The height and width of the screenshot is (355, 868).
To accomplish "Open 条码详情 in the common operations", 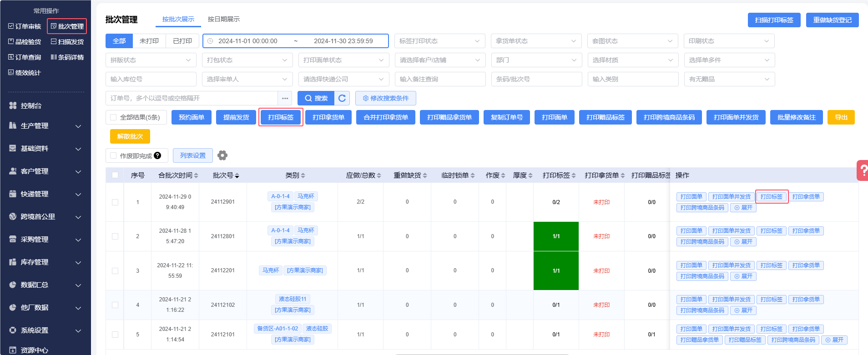I will [x=67, y=57].
